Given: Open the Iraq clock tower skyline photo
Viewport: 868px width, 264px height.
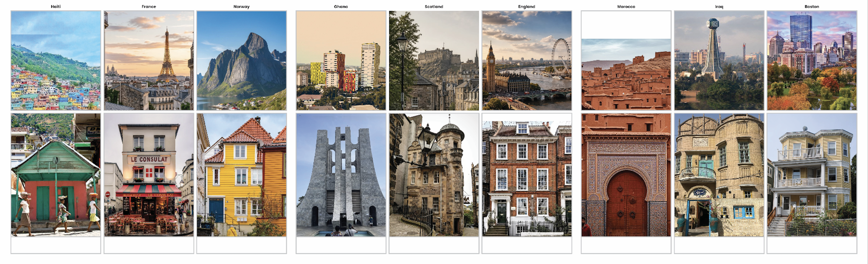Looking at the screenshot, I should pyautogui.click(x=719, y=60).
